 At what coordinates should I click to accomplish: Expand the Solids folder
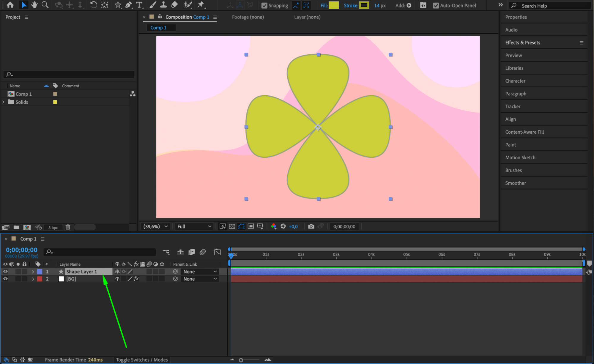tap(3, 102)
